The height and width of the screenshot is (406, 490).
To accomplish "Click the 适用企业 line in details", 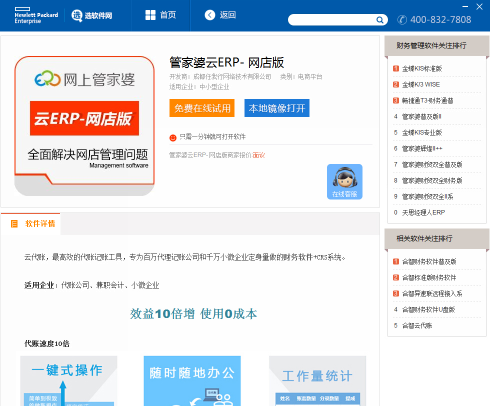I will (x=92, y=285).
